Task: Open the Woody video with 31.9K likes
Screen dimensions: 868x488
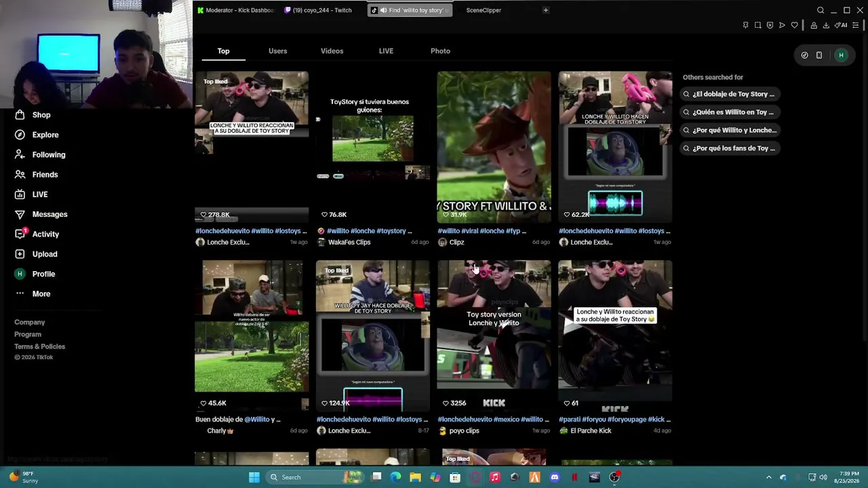Action: click(494, 147)
